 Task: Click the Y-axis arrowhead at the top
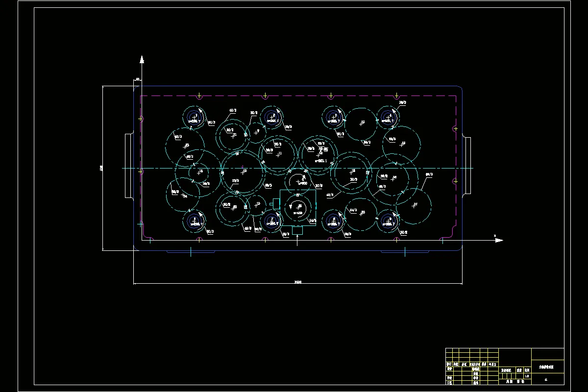coord(142,60)
